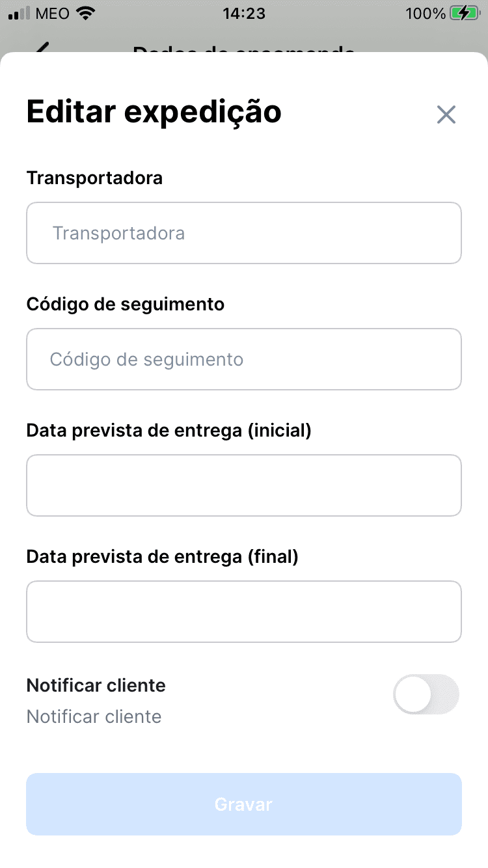The image size is (488, 868).
Task: Tap the 14:23 clock in status bar
Action: [x=244, y=14]
